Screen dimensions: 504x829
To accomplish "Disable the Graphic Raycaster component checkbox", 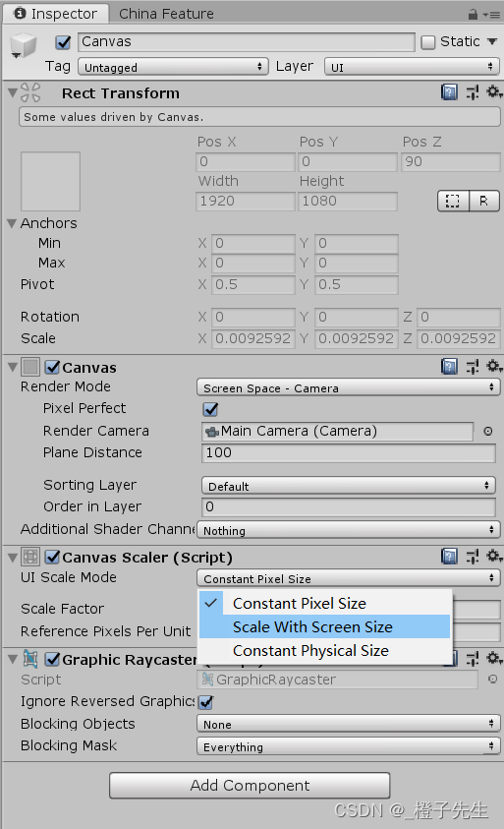I will pos(52,659).
